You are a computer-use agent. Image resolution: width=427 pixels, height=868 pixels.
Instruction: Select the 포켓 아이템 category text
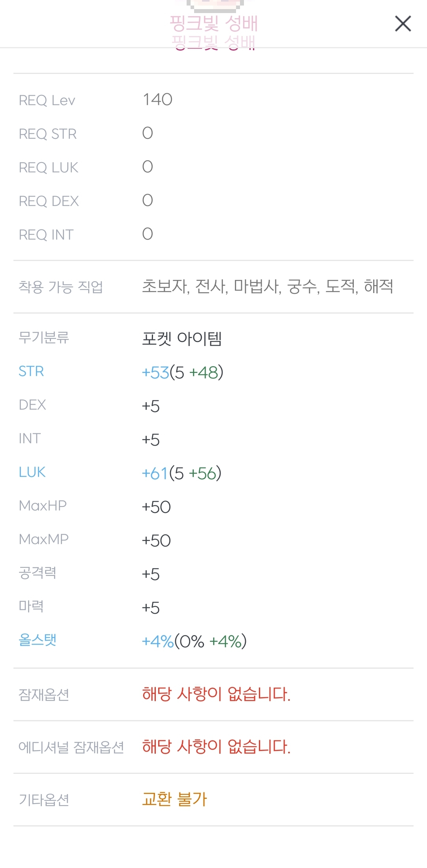coord(182,339)
